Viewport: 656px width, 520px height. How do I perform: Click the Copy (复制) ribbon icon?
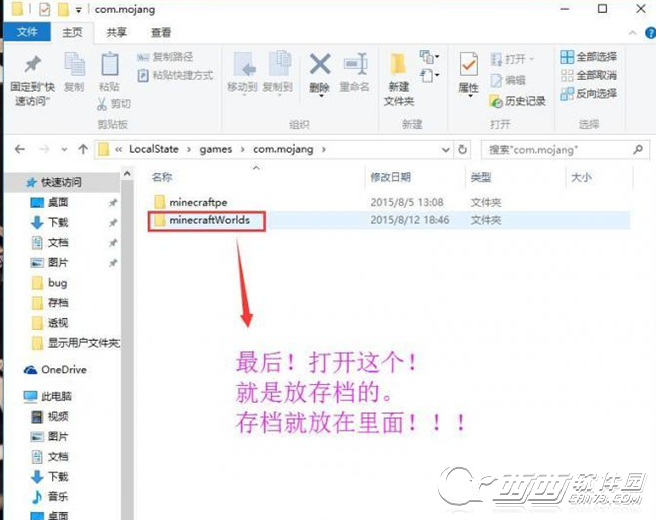pyautogui.click(x=74, y=64)
